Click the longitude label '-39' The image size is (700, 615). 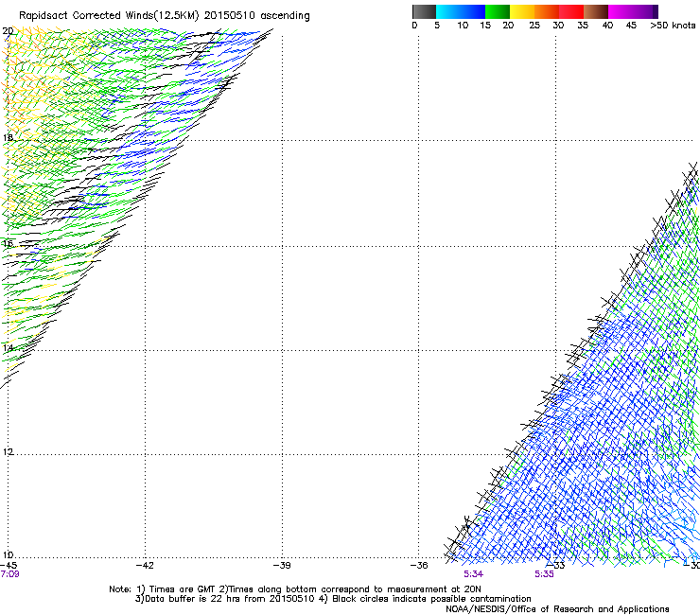click(x=282, y=566)
